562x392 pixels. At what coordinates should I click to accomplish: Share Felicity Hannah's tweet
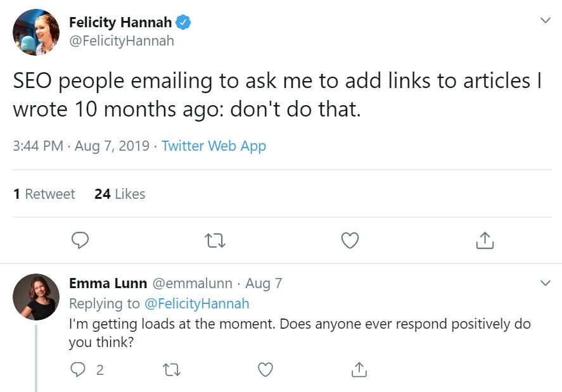[x=485, y=240]
